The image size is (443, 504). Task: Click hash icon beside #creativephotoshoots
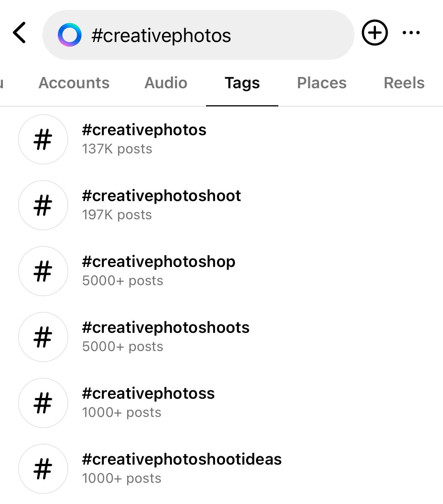[x=43, y=337]
